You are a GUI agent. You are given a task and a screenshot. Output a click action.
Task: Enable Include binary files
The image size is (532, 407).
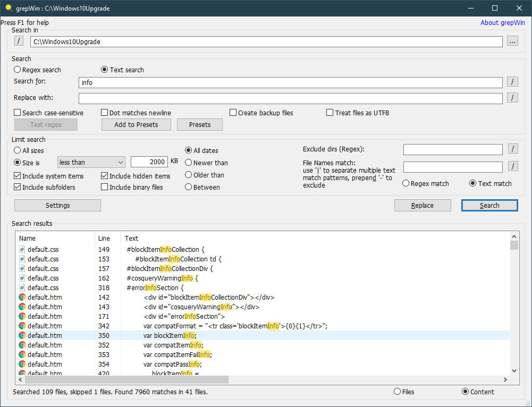tap(132, 187)
